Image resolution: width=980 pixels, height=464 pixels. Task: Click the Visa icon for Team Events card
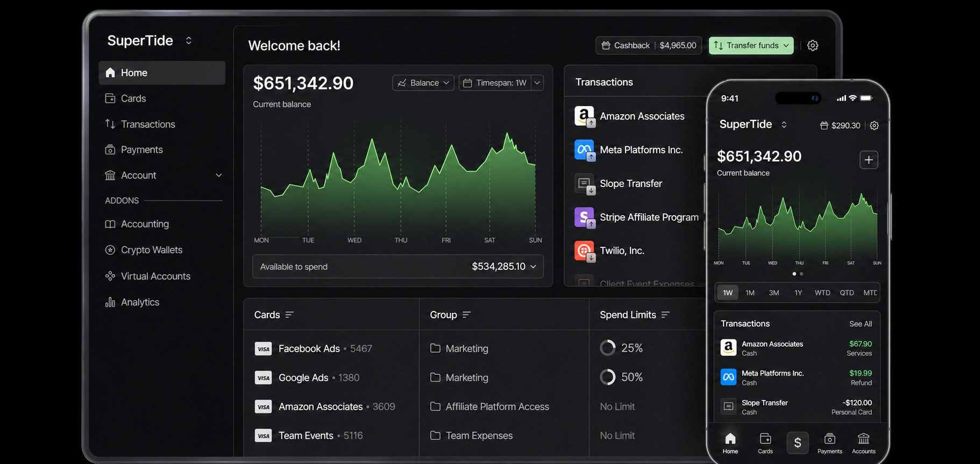coord(263,436)
